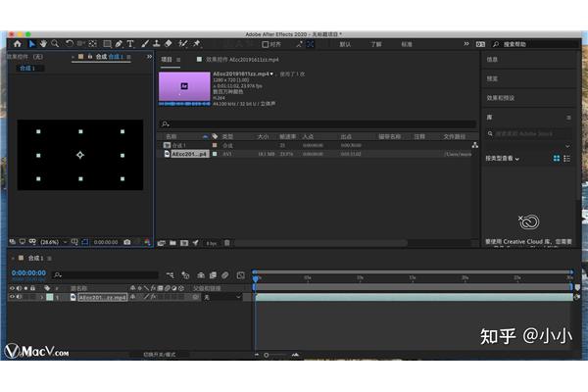
Task: Switch to the 标准 workspace
Action: (407, 44)
